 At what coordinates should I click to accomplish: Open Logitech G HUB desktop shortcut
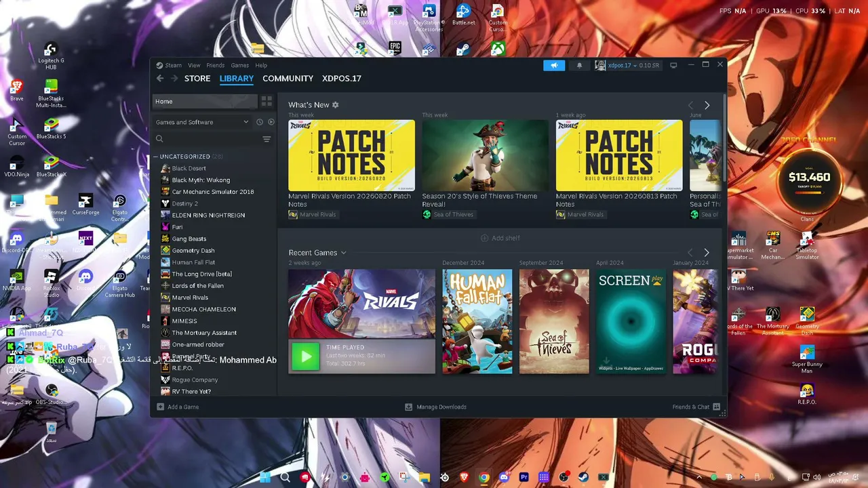pyautogui.click(x=51, y=56)
